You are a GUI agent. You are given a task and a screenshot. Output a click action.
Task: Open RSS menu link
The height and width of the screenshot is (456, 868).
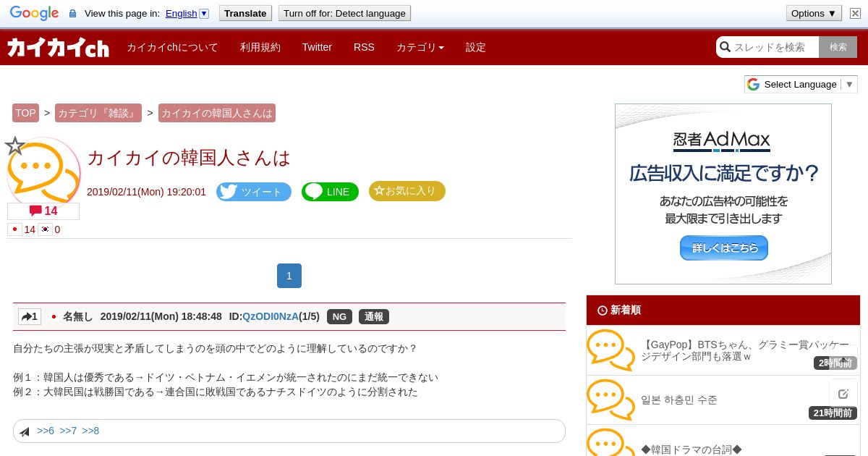pos(364,47)
